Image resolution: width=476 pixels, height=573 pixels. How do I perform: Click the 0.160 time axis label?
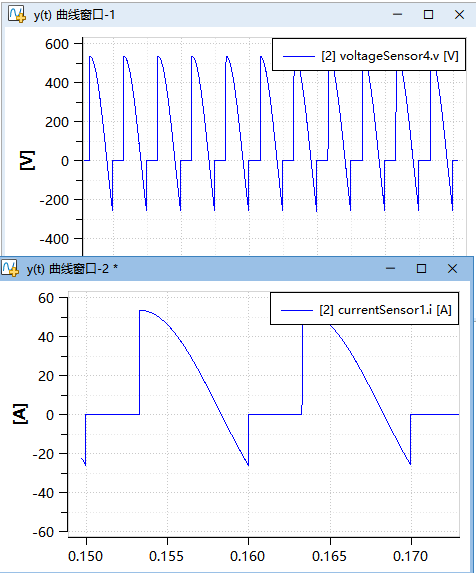click(247, 556)
